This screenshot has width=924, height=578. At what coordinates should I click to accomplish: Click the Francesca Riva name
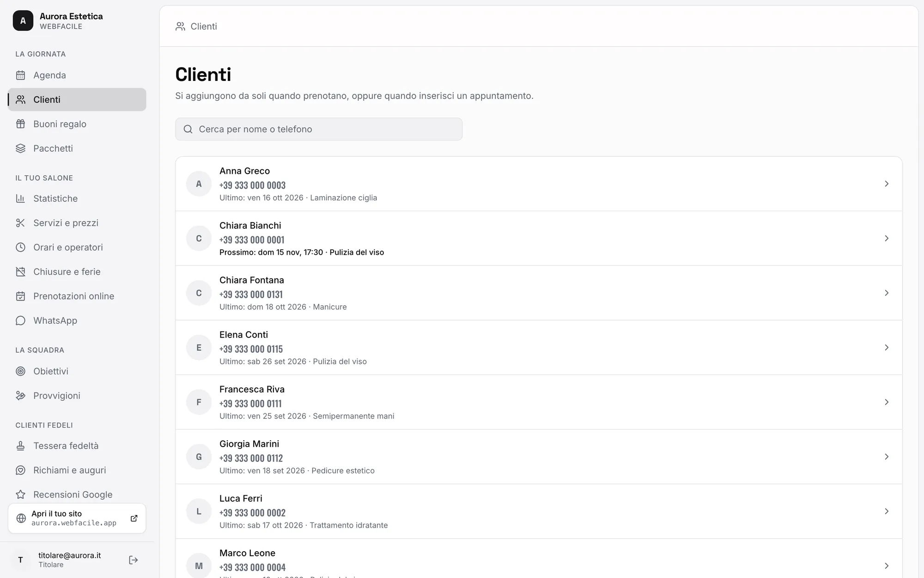pos(252,389)
